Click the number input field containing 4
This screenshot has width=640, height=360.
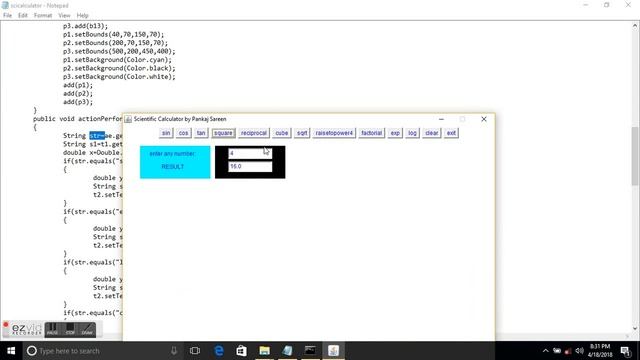tap(250, 153)
